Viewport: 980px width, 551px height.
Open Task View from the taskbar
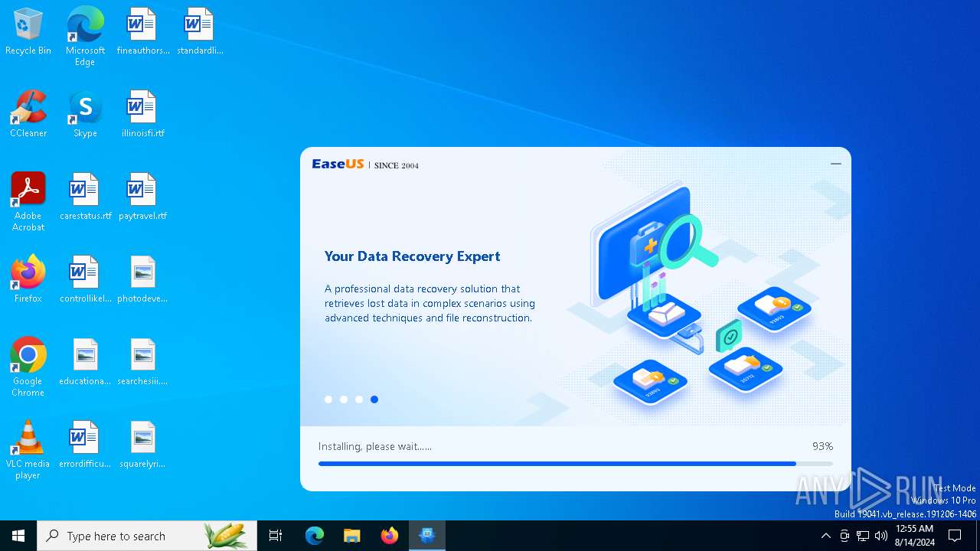tap(276, 536)
